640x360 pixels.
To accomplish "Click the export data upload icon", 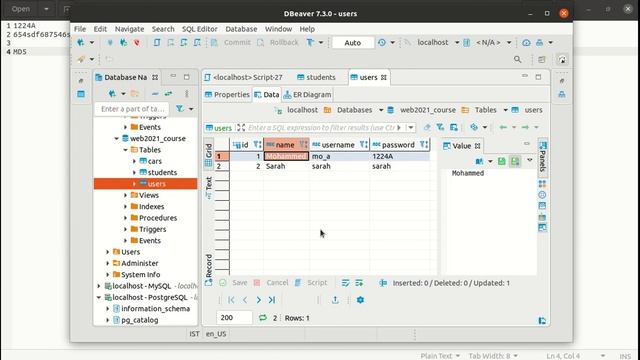I will (x=335, y=300).
